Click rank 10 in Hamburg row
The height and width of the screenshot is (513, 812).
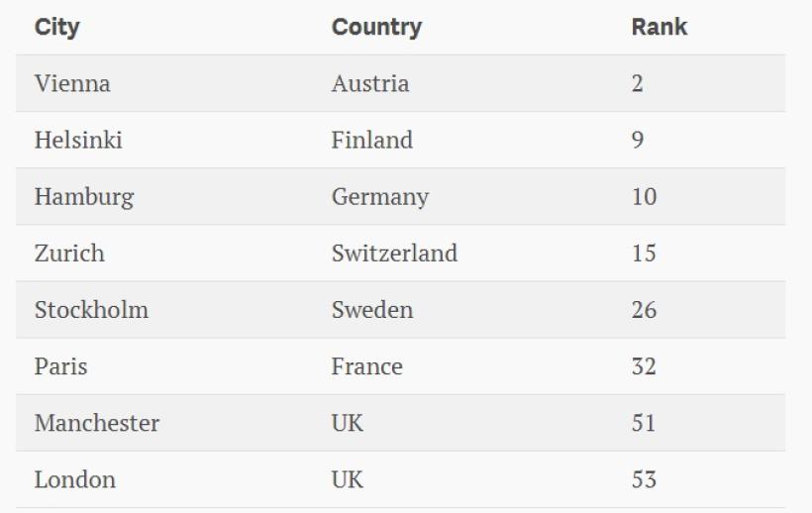coord(644,197)
